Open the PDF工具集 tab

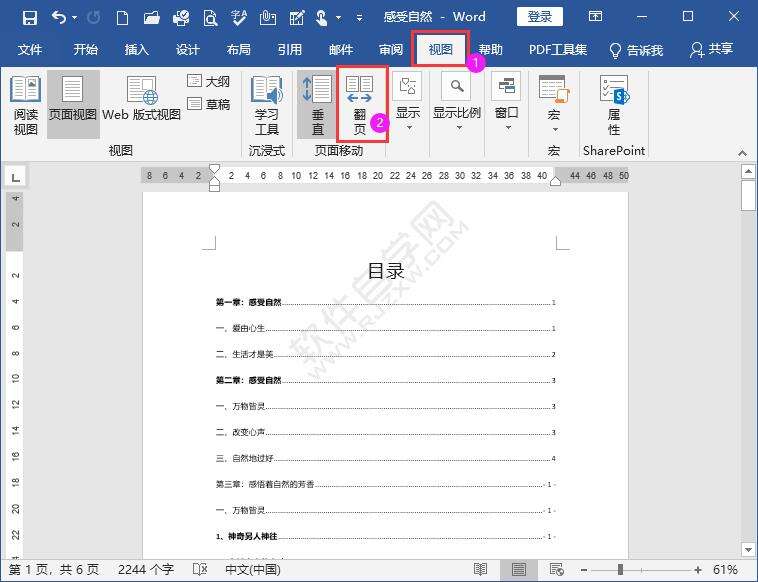pyautogui.click(x=558, y=49)
